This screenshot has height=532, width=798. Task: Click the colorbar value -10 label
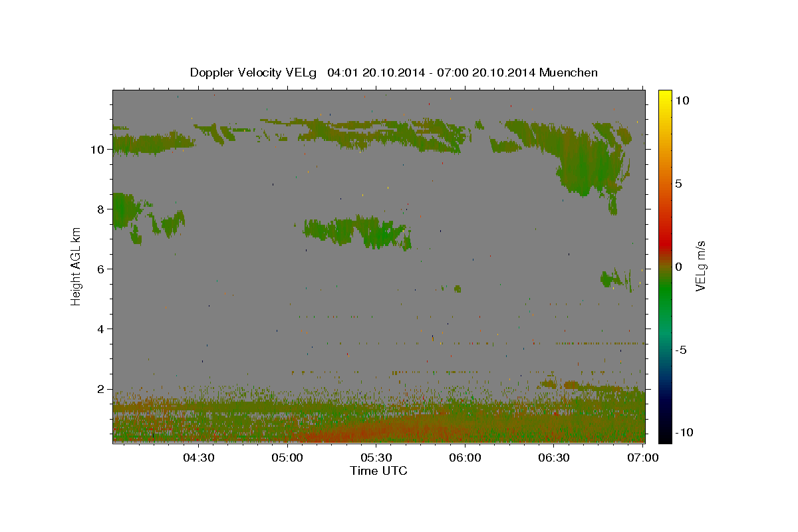pyautogui.click(x=684, y=432)
